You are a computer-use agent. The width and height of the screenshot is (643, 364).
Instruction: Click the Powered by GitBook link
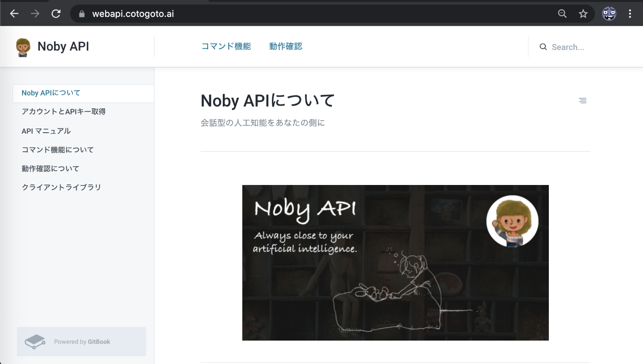pyautogui.click(x=82, y=342)
